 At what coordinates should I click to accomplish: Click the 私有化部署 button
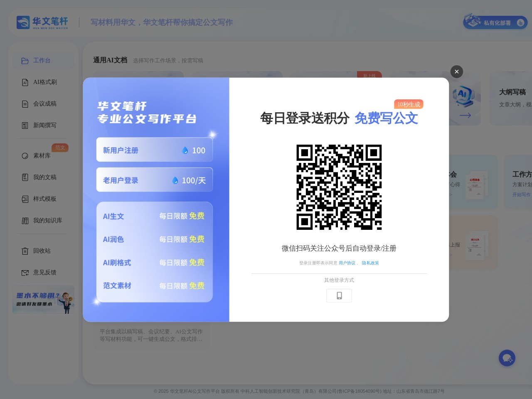(495, 22)
